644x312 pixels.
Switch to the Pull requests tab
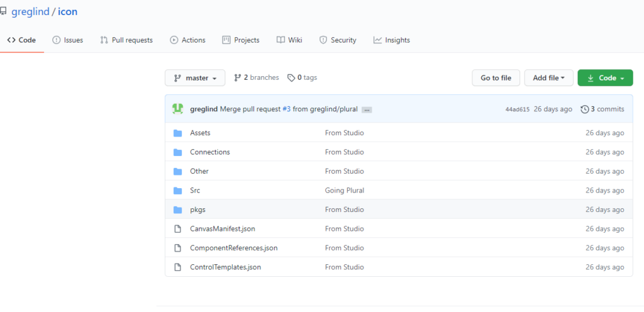click(x=126, y=40)
